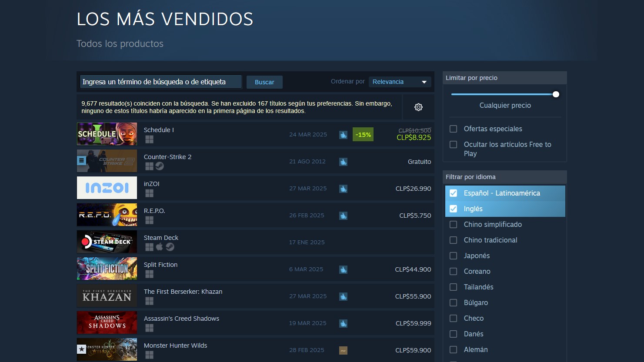The width and height of the screenshot is (644, 362).
Task: Click Apple macOS icon under Steam Deck
Action: [x=160, y=247]
